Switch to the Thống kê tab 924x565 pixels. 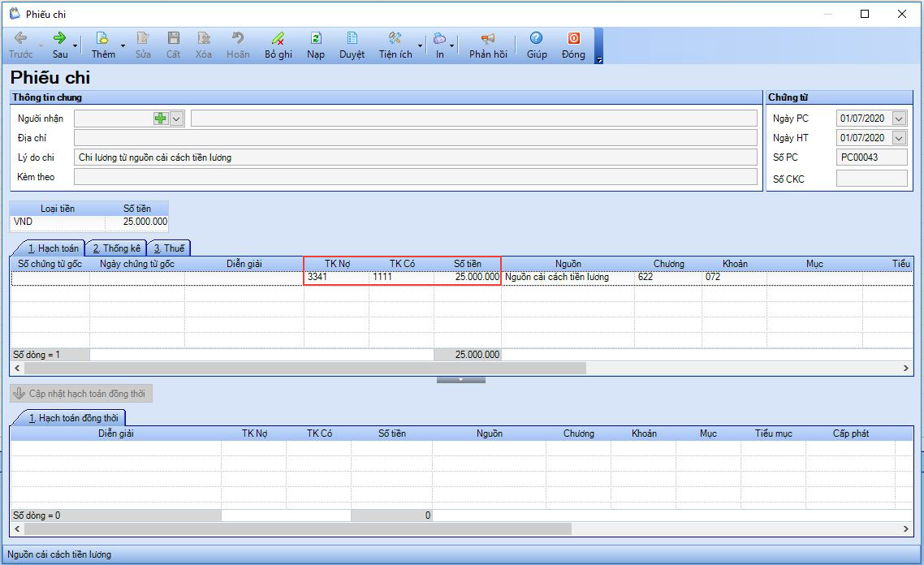[116, 248]
